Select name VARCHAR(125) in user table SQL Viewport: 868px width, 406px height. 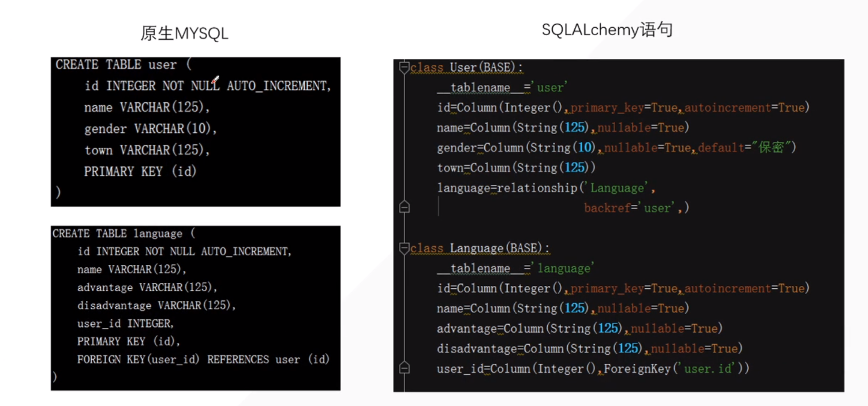coord(147,107)
